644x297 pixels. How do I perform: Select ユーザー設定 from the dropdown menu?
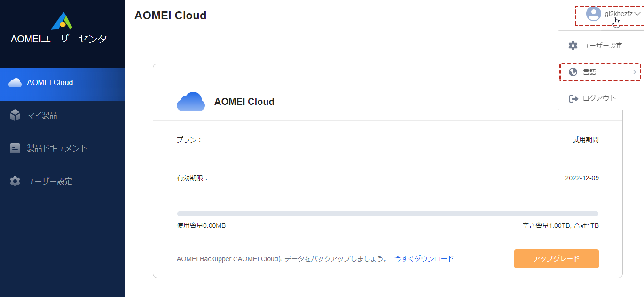click(x=602, y=46)
